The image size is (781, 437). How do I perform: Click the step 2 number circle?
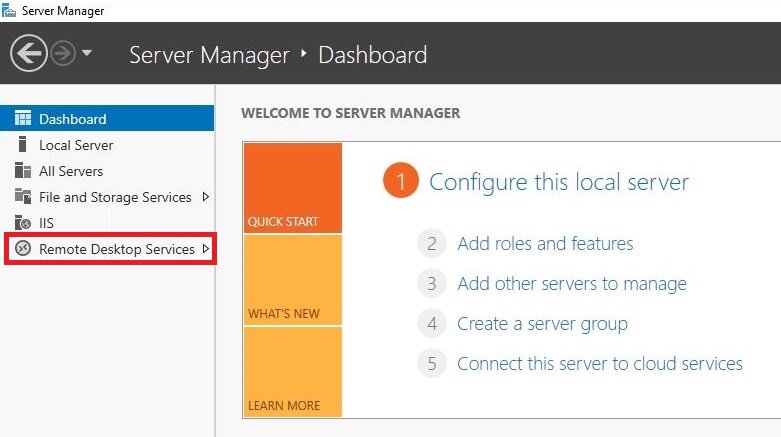[x=432, y=244]
